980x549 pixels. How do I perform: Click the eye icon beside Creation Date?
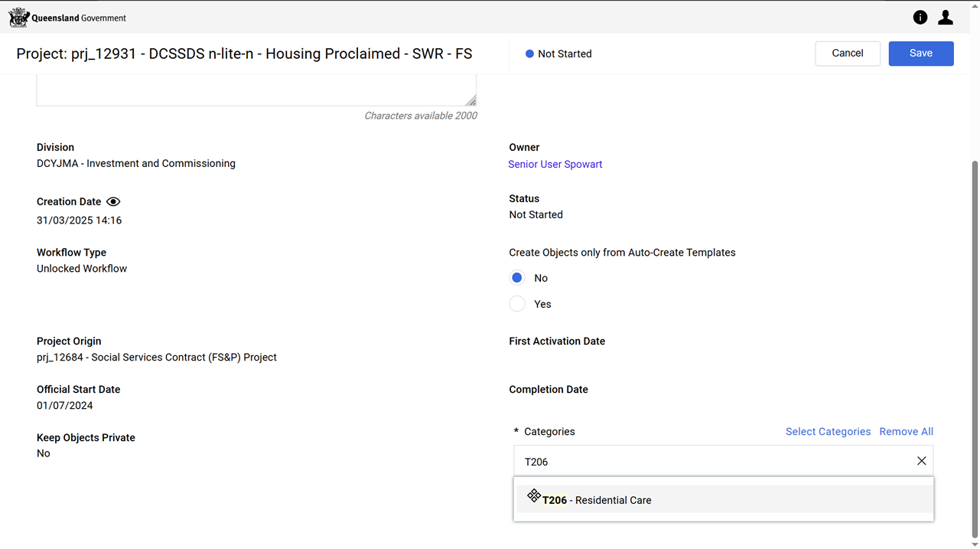tap(113, 202)
